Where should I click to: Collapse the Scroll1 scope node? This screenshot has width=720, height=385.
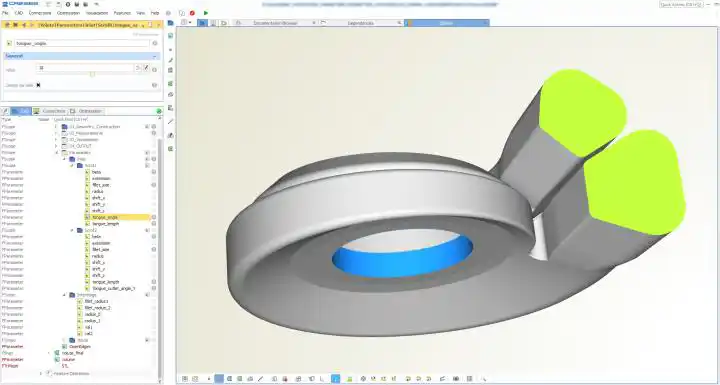pyautogui.click(x=72, y=165)
